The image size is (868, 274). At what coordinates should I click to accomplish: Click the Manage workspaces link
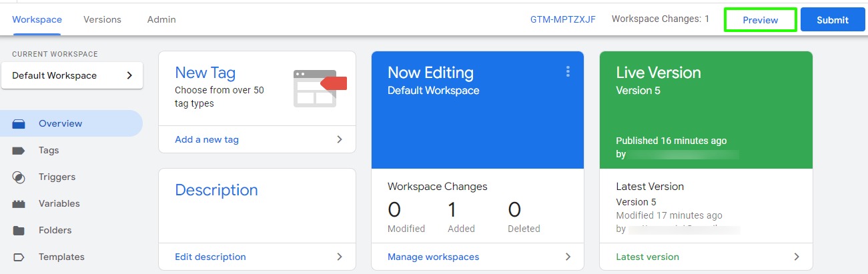[433, 257]
